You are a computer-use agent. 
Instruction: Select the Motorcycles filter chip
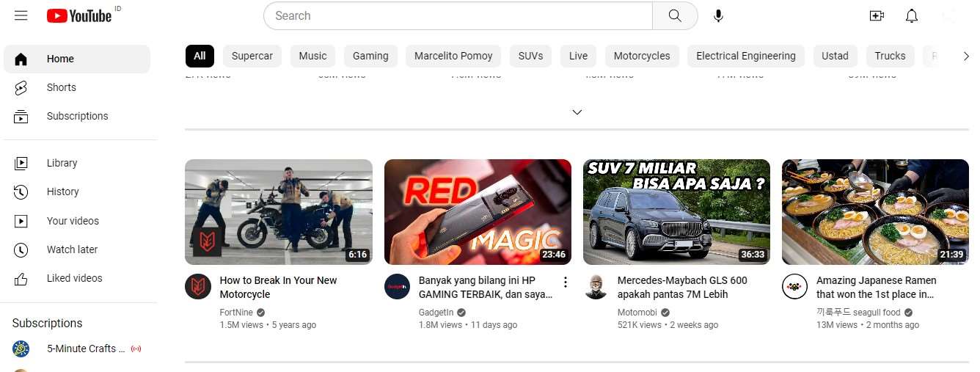642,56
